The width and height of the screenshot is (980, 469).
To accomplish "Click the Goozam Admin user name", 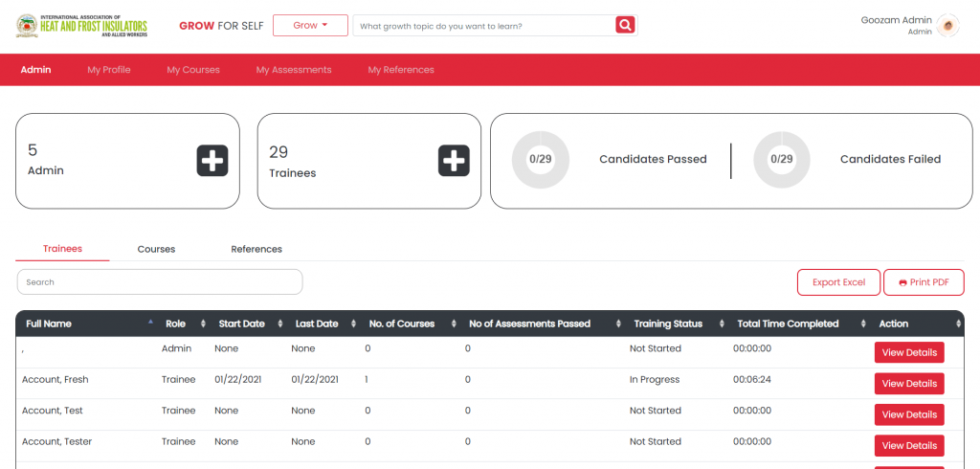I will pos(896,20).
